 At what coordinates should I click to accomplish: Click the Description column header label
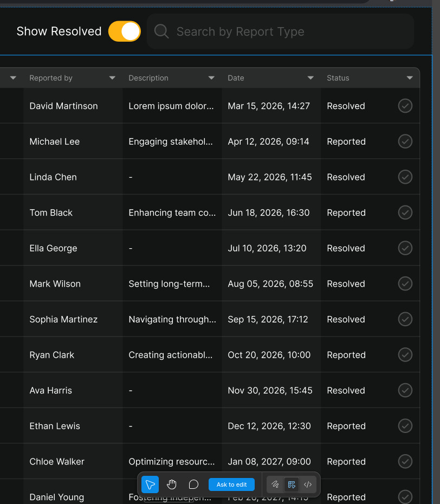[148, 78]
